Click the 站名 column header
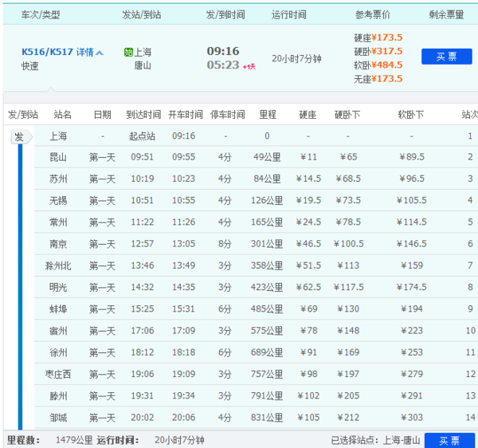Screen dimensions: 478x448 click(62, 115)
